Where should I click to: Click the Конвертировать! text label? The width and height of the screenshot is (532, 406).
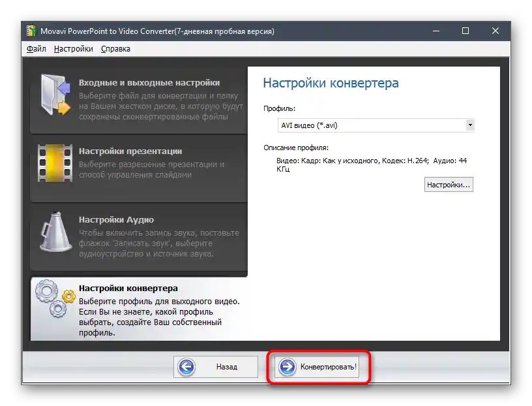point(329,367)
